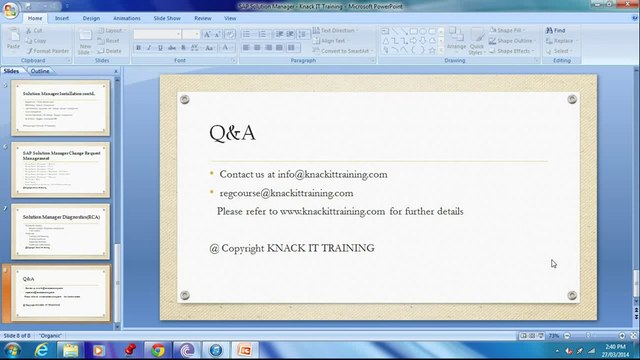
Task: Increase list indent level
Action: point(291,34)
